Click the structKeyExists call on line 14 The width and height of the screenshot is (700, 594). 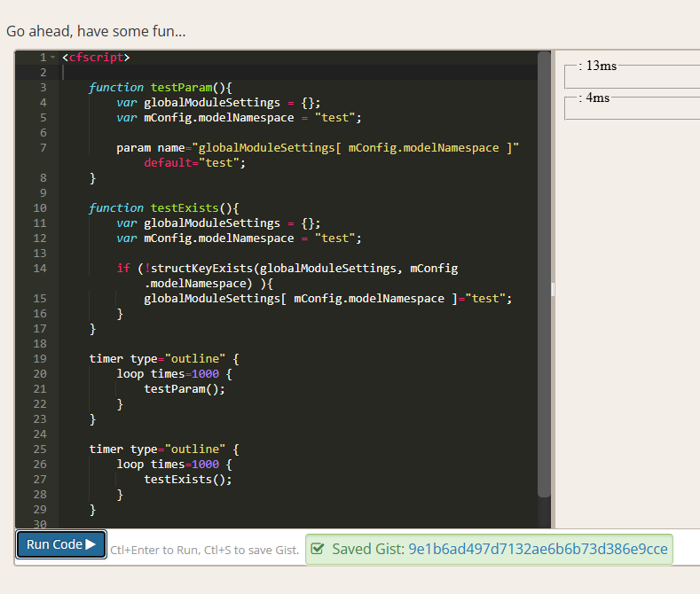click(201, 268)
